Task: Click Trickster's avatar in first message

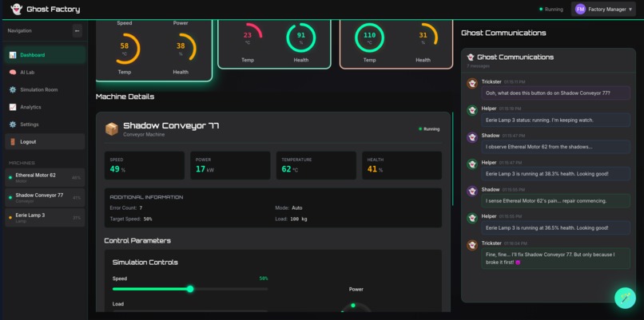Action: [472, 83]
